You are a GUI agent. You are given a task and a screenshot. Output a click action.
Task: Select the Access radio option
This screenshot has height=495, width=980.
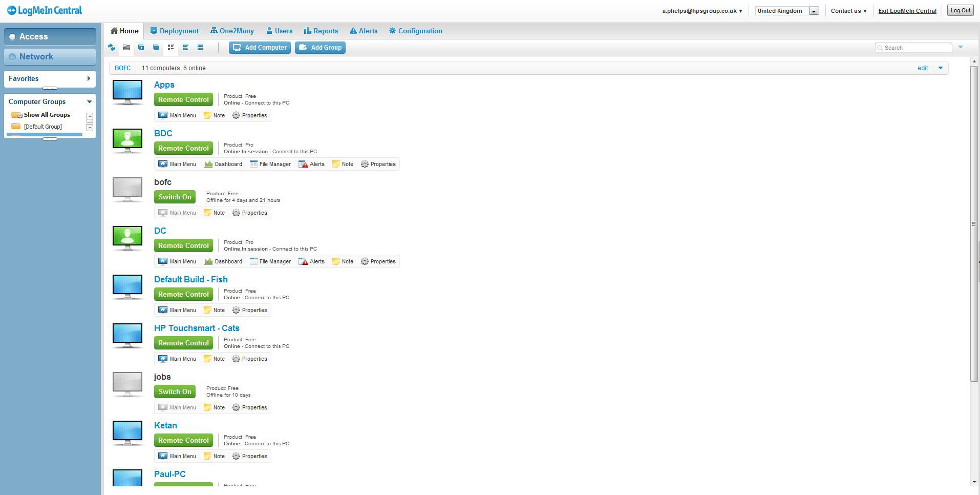pos(12,37)
